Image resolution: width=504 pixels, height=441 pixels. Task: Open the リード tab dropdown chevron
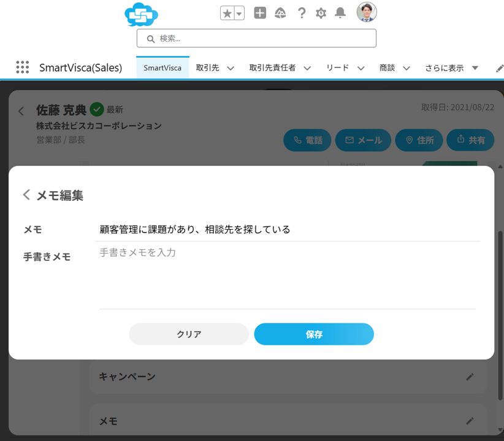pyautogui.click(x=361, y=68)
